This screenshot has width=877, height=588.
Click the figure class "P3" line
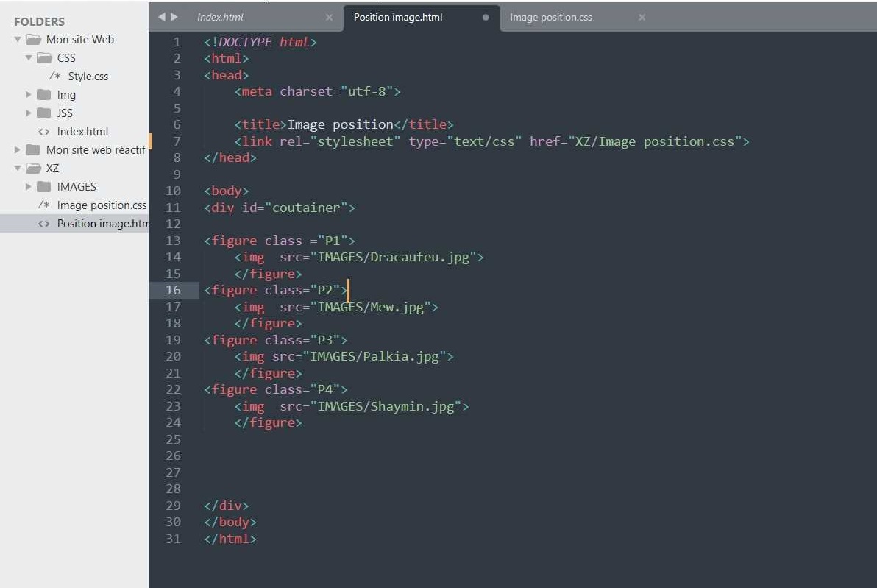(x=275, y=340)
